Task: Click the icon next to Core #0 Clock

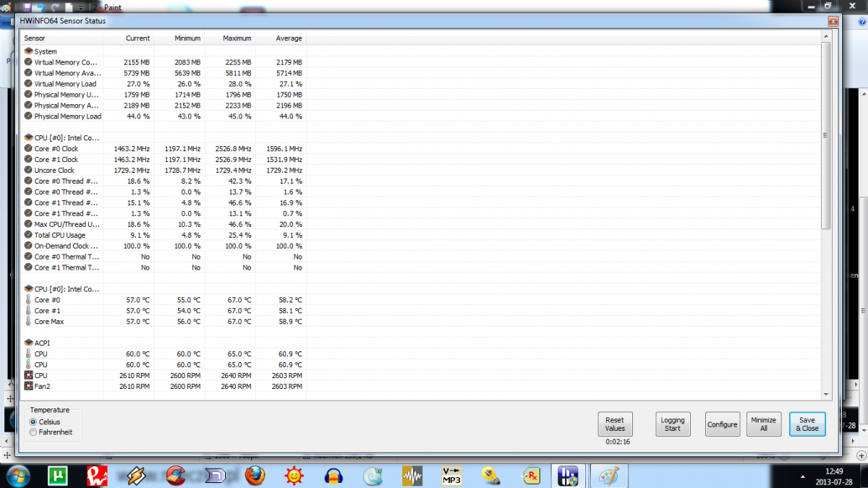Action: [28, 149]
